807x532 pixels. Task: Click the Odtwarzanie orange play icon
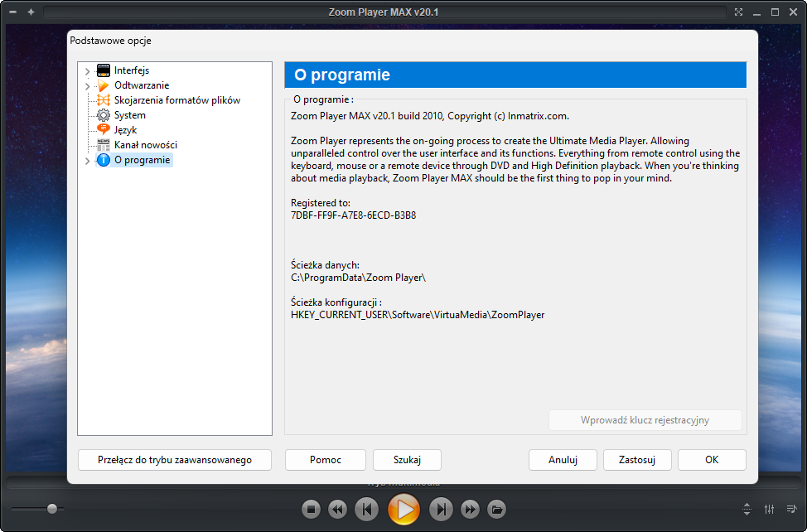click(104, 85)
